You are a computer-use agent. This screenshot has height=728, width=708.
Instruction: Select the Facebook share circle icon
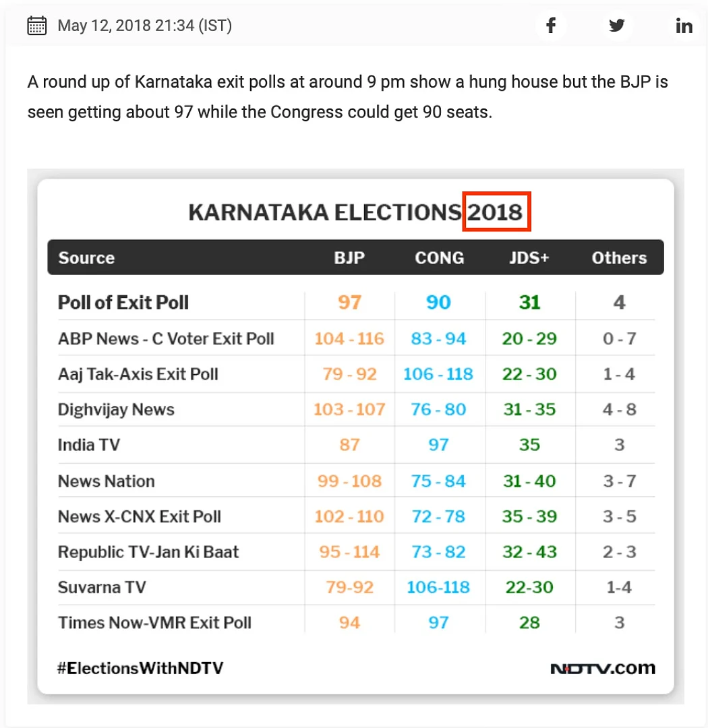click(x=552, y=25)
